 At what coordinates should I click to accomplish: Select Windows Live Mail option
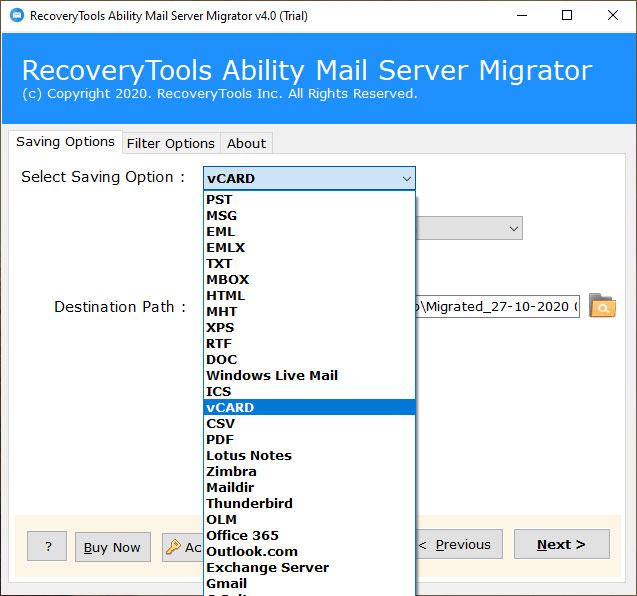309,375
